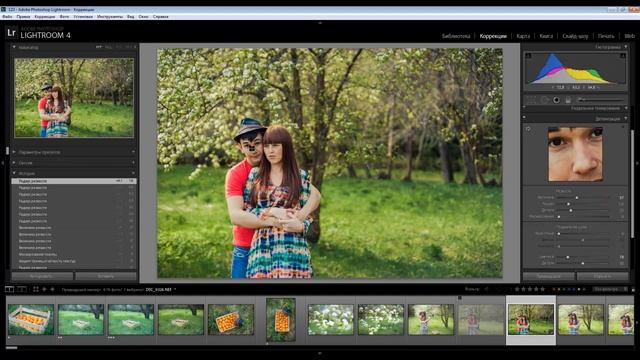Select the Red Eye Correction tool
640x360 pixels.
(x=556, y=100)
